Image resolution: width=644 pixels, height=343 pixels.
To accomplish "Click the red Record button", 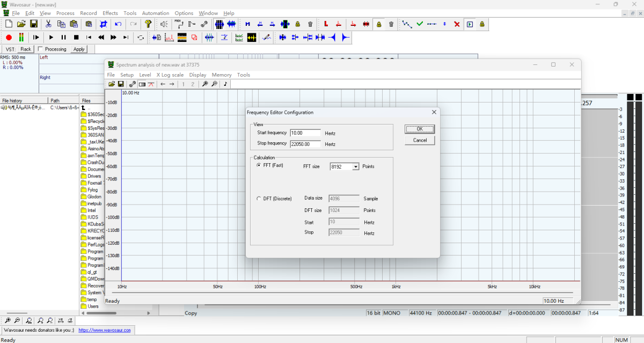I will point(9,38).
